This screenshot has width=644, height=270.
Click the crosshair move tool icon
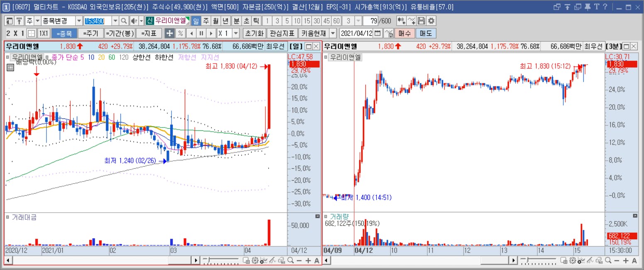pos(169,34)
